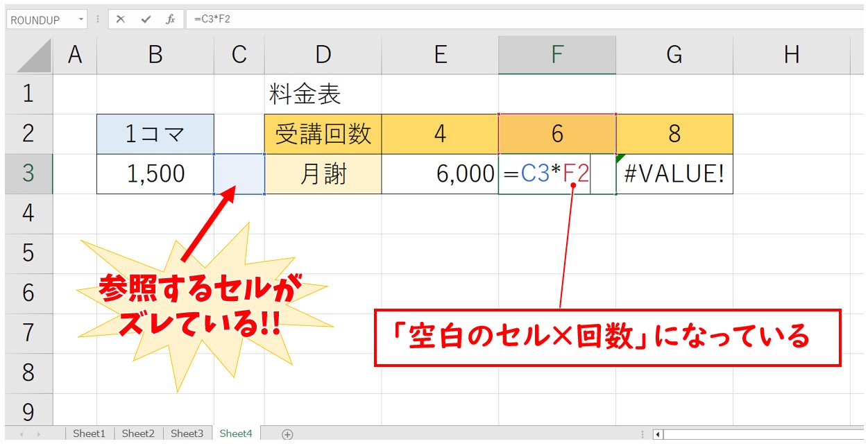Click the formula bar options dots handle

pos(98,19)
